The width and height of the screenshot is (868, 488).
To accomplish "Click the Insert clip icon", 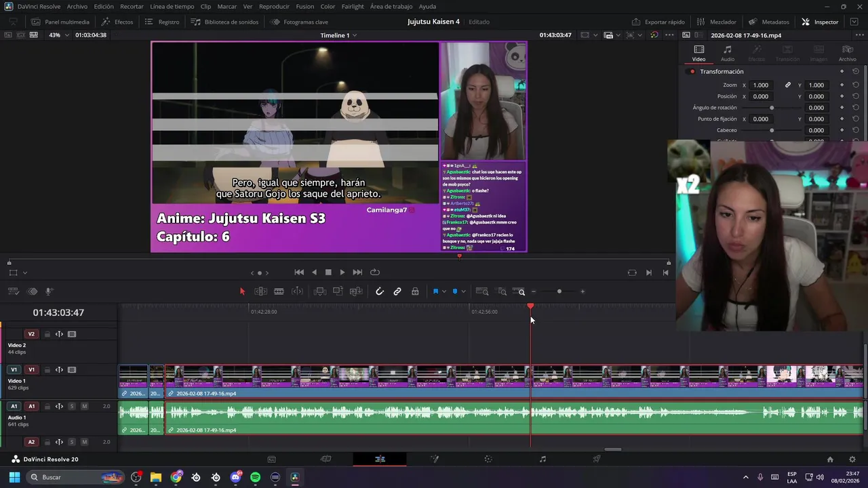I will [320, 291].
